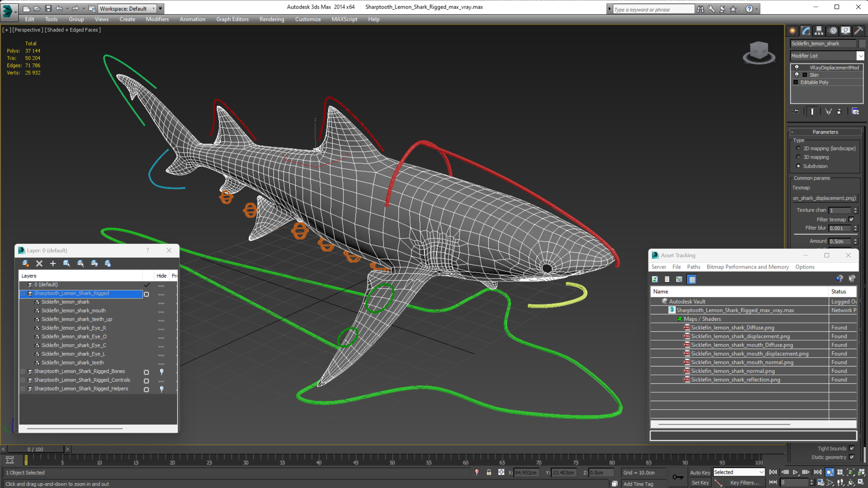Open the Modify command panel tab
This screenshot has width=868, height=488.
coord(806,31)
